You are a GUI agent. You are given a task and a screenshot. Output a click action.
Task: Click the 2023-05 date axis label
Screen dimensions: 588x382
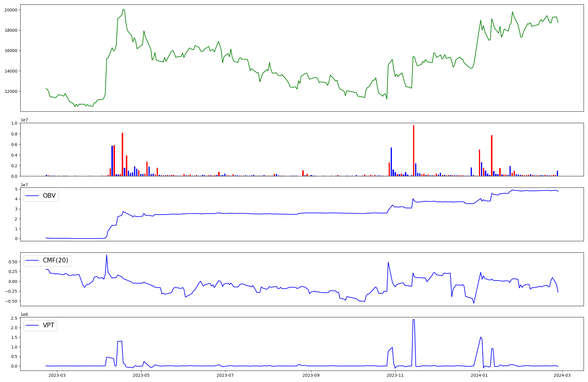point(141,375)
